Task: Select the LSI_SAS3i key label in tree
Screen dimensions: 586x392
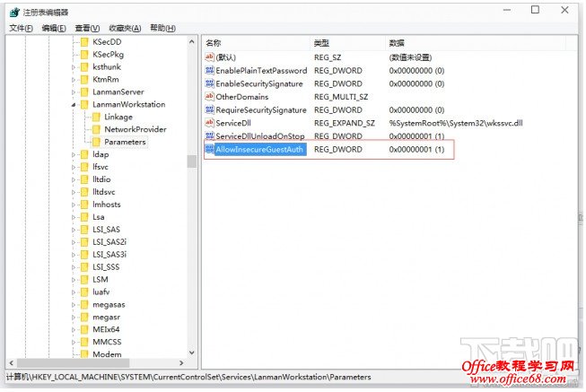Action: coord(109,255)
